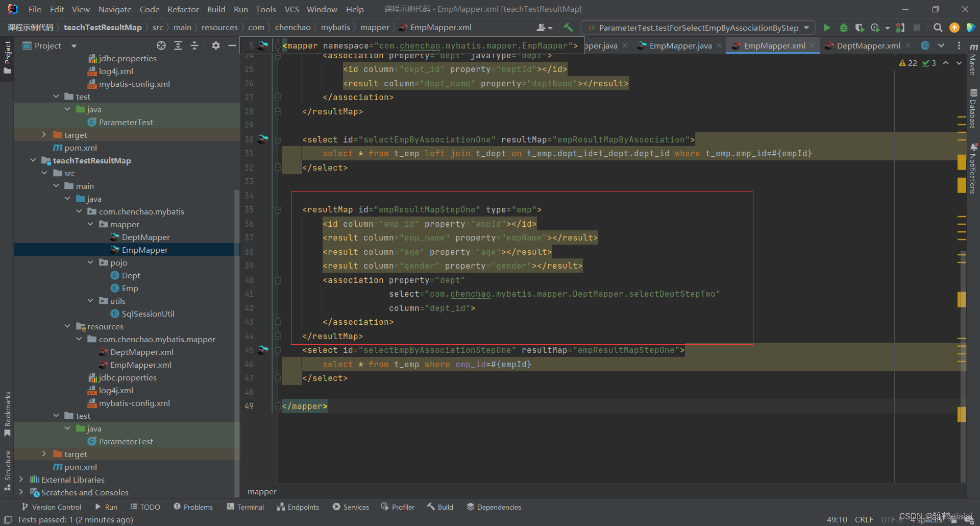The height and width of the screenshot is (526, 980).
Task: Jump to previous highlighted error
Action: click(946, 63)
